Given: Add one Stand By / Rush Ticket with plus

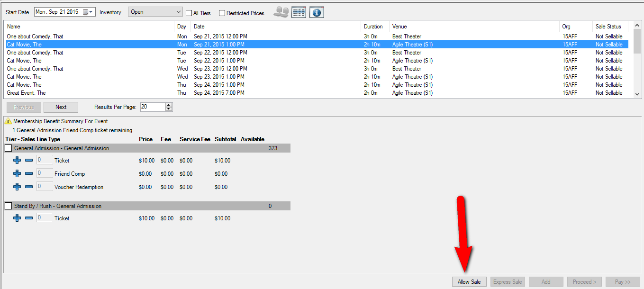Looking at the screenshot, I should 17,218.
